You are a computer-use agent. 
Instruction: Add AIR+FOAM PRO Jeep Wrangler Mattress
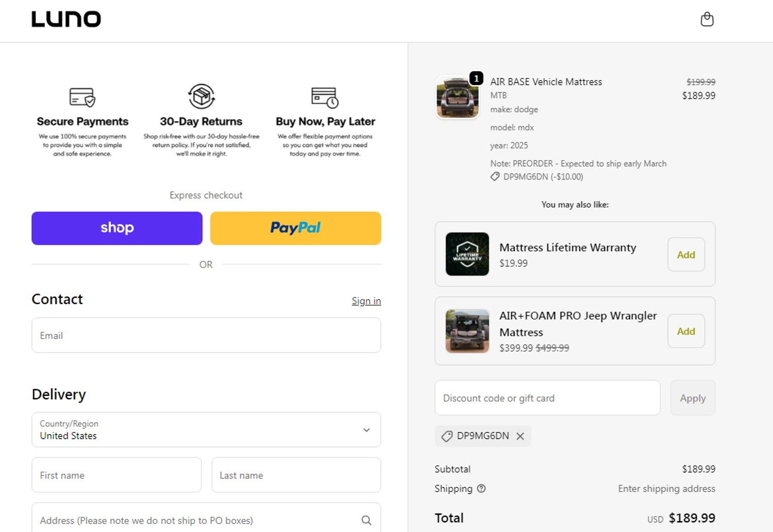686,331
